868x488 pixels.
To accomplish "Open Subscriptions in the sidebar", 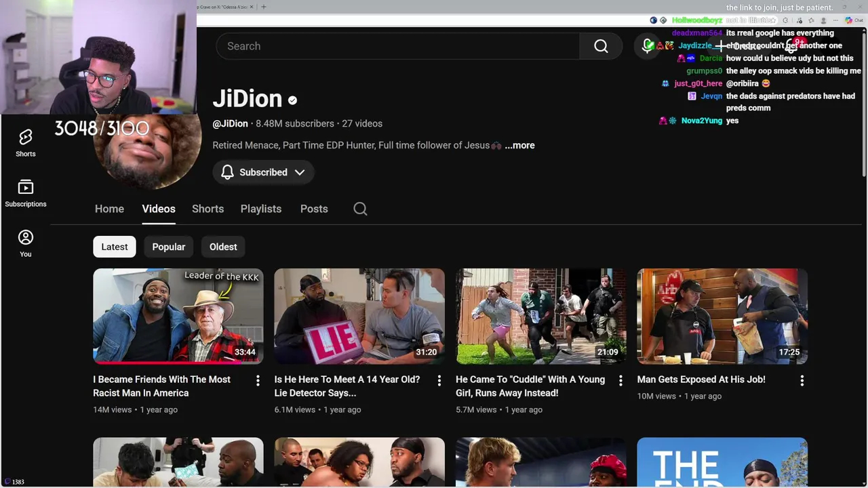I will (x=26, y=194).
